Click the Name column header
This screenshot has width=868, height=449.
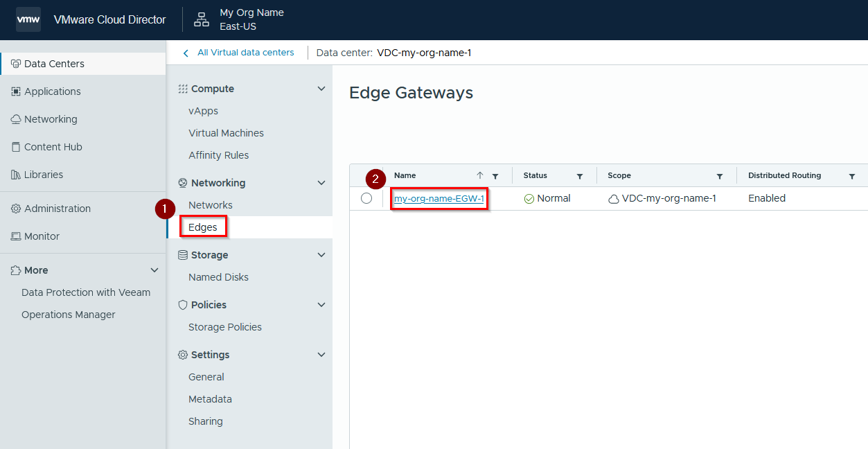(405, 176)
